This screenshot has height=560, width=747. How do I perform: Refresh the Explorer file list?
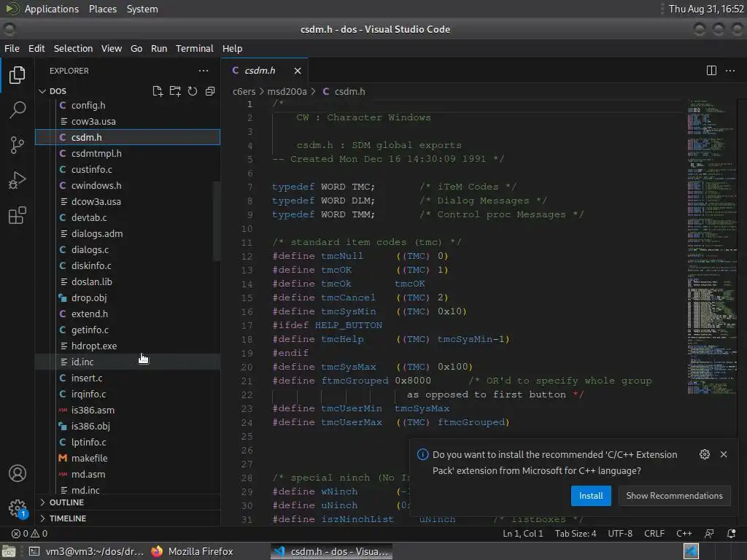tap(193, 91)
